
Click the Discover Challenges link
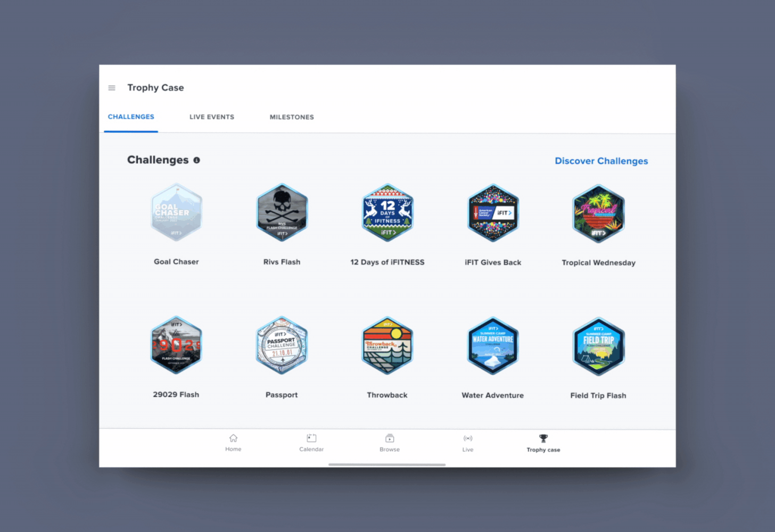(x=601, y=161)
